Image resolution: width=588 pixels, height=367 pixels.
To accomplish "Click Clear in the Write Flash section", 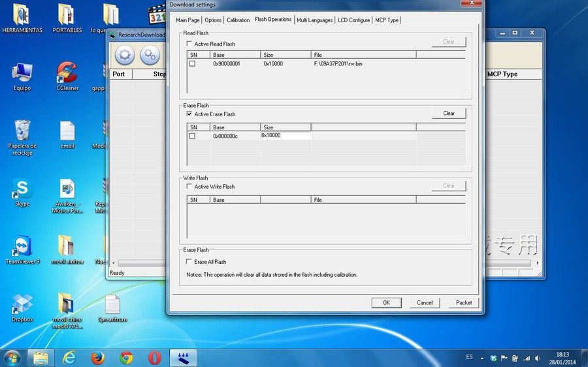I will pyautogui.click(x=449, y=185).
